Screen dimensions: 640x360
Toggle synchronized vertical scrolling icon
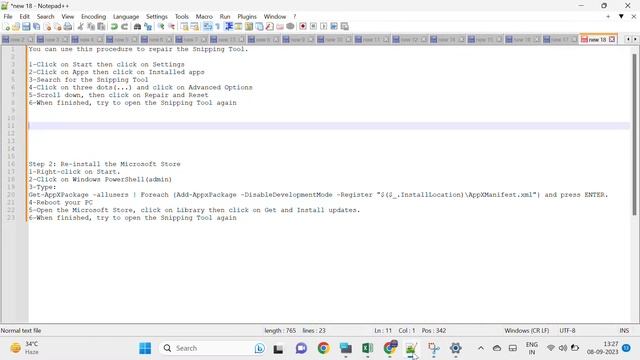(184, 27)
